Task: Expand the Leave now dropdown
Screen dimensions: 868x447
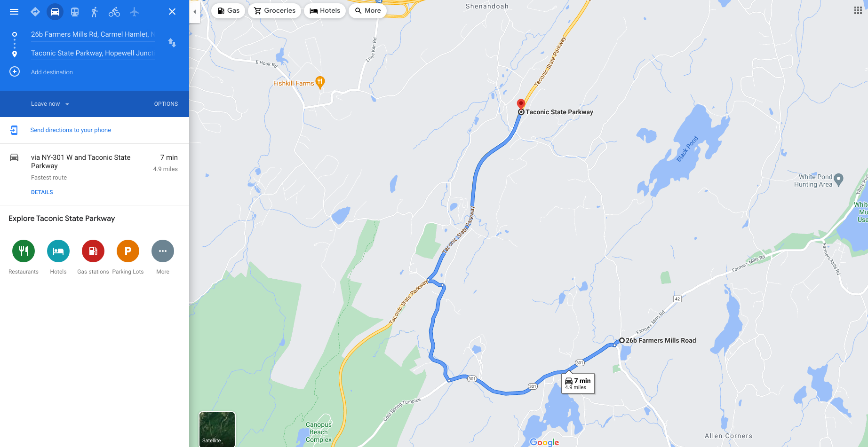Action: [50, 104]
